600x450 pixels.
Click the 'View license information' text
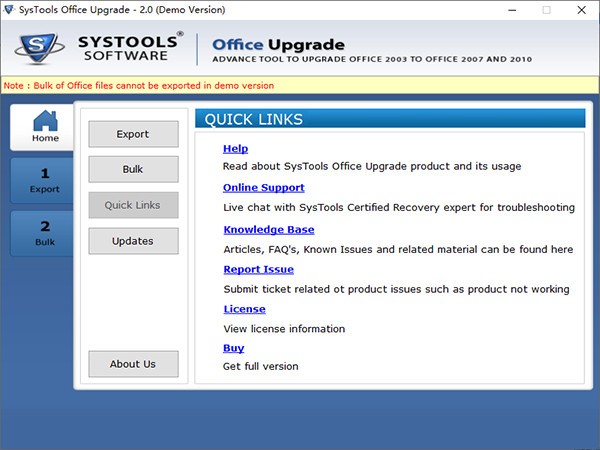coord(284,329)
